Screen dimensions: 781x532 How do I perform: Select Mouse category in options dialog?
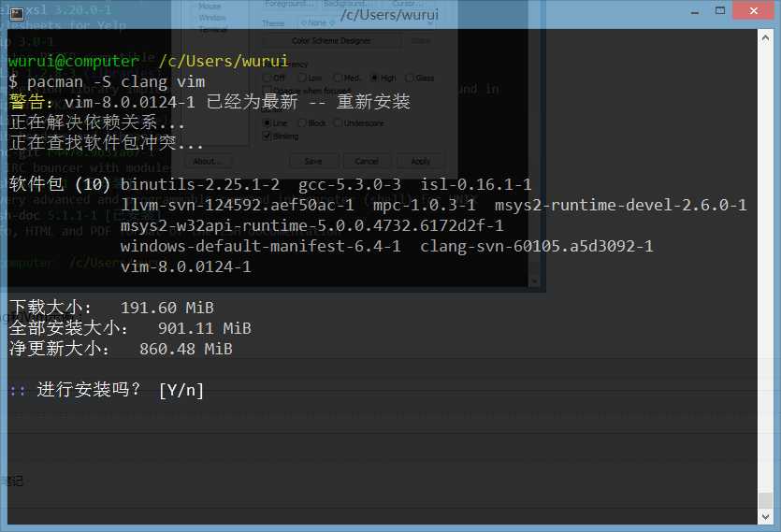tap(210, 7)
